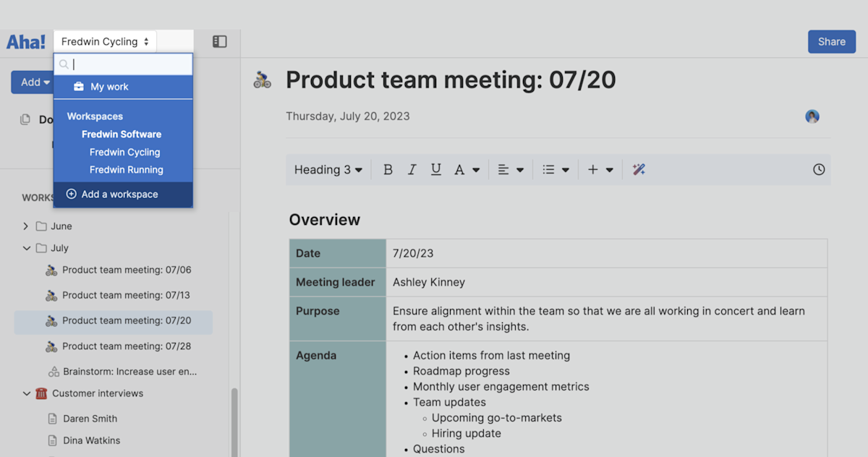
Task: Select Fredwin Running workspace
Action: tap(123, 169)
